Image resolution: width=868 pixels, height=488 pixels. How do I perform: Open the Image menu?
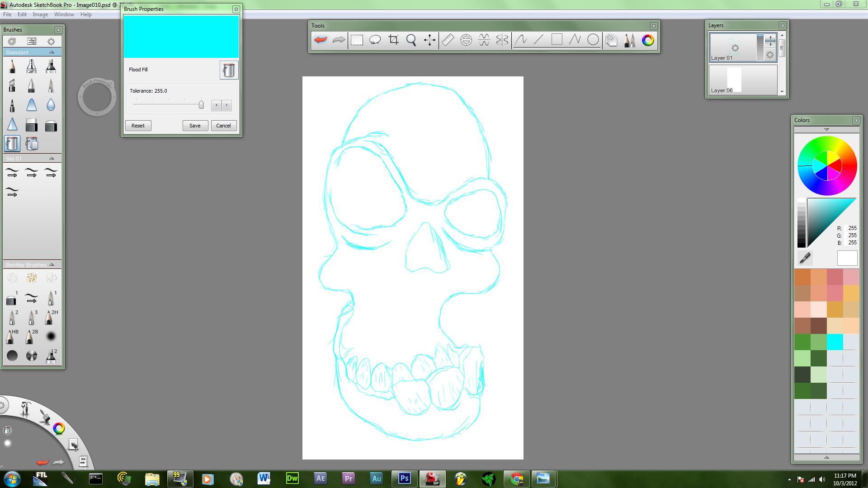[40, 14]
